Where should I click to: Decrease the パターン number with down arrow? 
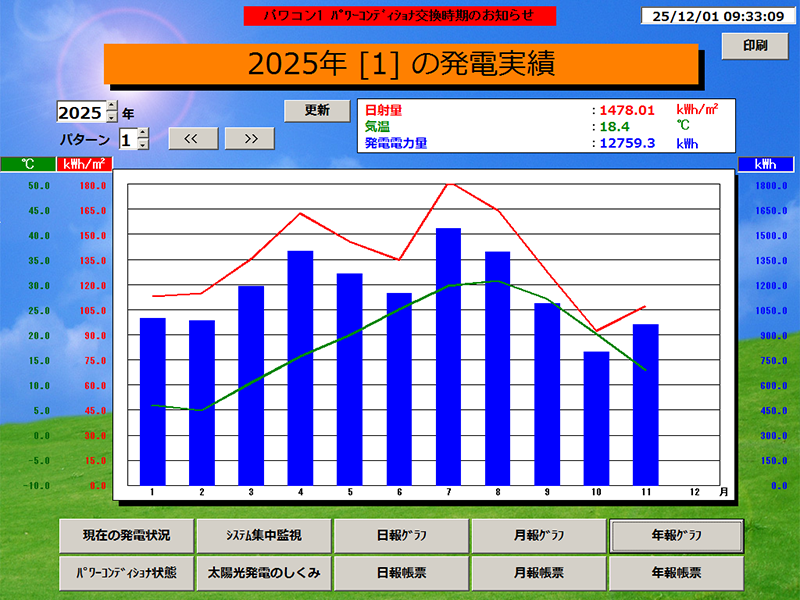click(x=142, y=146)
